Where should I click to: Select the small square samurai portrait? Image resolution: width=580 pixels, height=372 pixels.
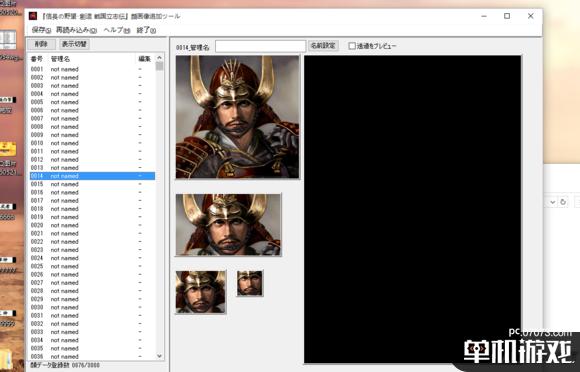tap(200, 292)
